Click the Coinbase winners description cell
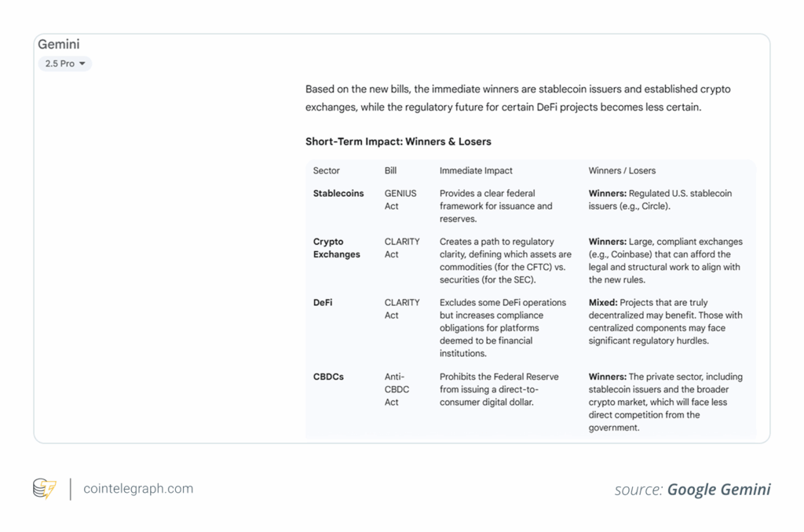Screen dimensions: 804x532 665,261
